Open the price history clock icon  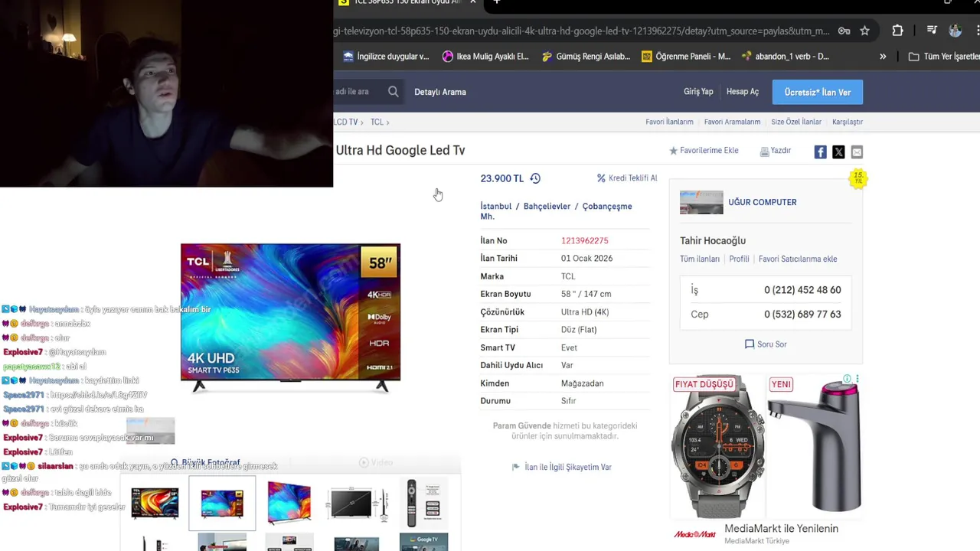tap(535, 178)
